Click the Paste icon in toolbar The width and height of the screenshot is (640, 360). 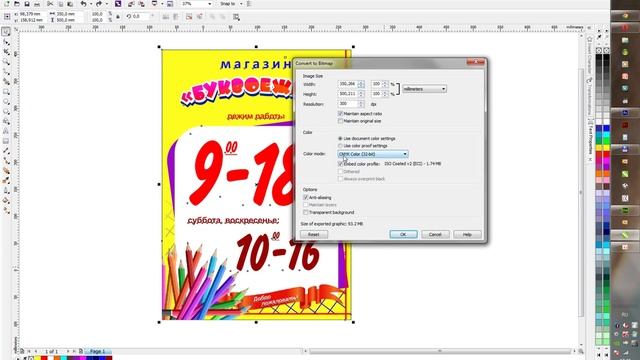pyautogui.click(x=70, y=4)
